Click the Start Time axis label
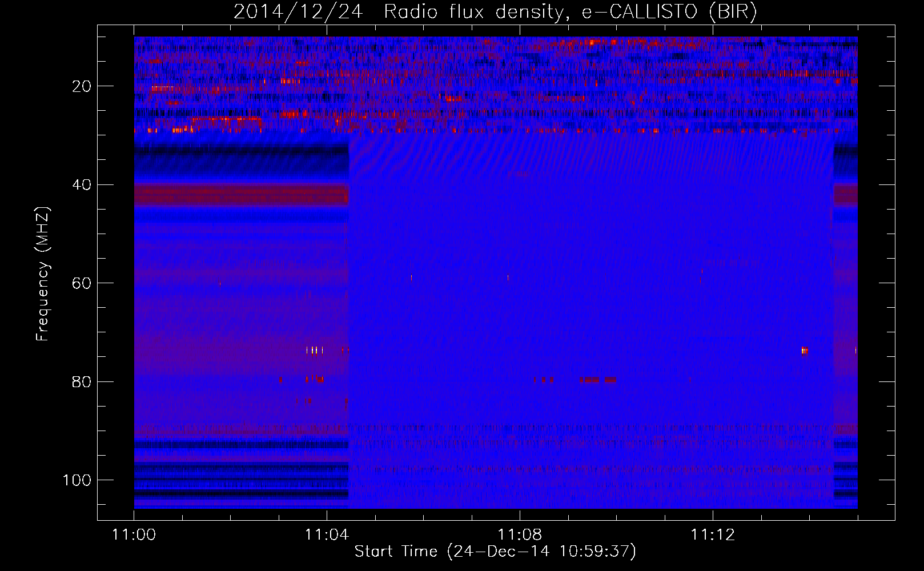Image resolution: width=924 pixels, height=571 pixels. tap(495, 552)
